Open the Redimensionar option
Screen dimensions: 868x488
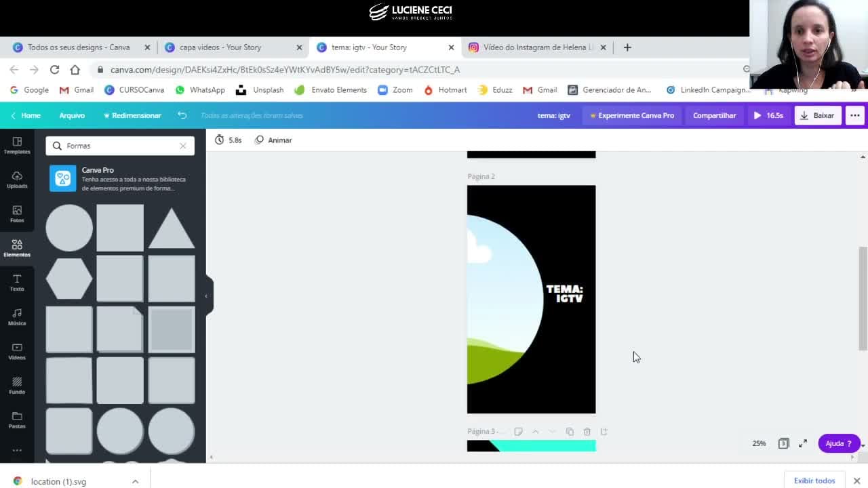tap(132, 115)
